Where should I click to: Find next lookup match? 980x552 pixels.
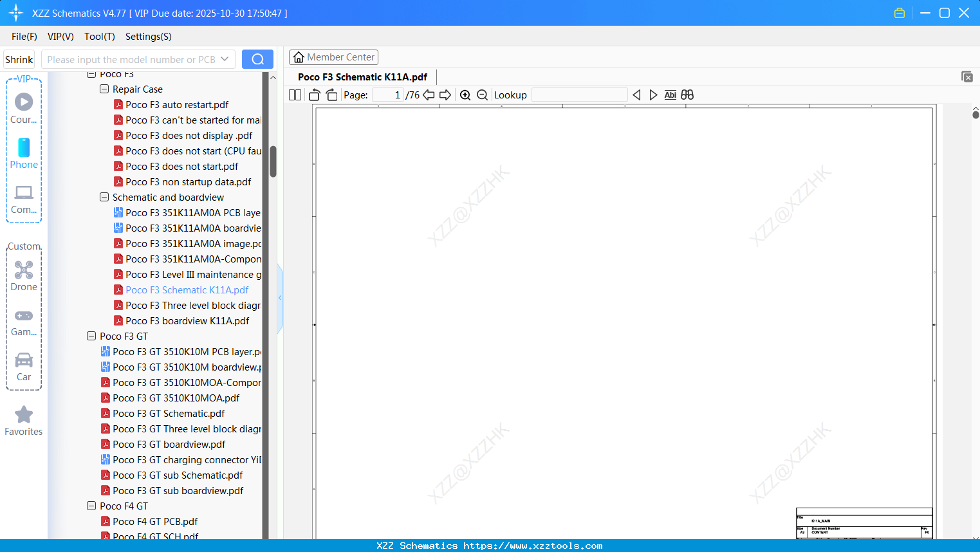[x=653, y=95]
